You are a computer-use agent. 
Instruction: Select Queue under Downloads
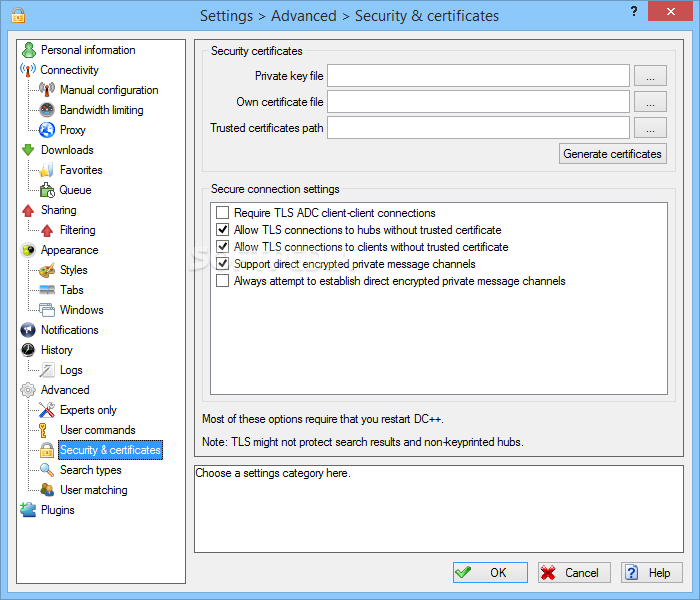point(75,190)
